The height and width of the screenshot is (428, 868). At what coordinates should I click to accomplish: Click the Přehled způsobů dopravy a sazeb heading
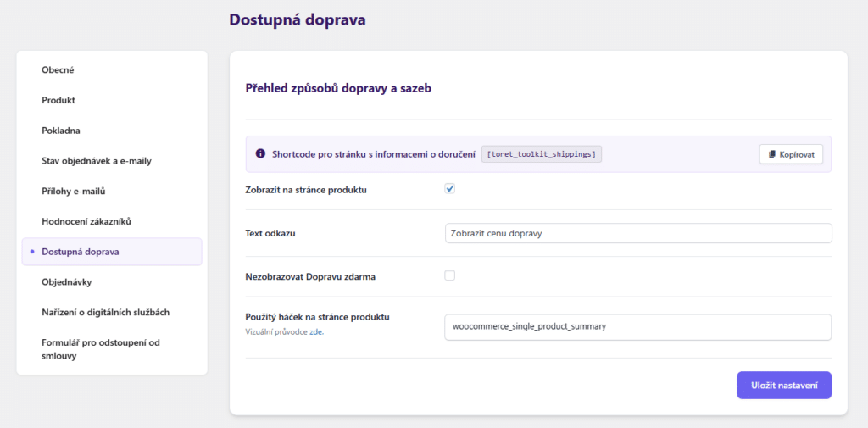(337, 88)
